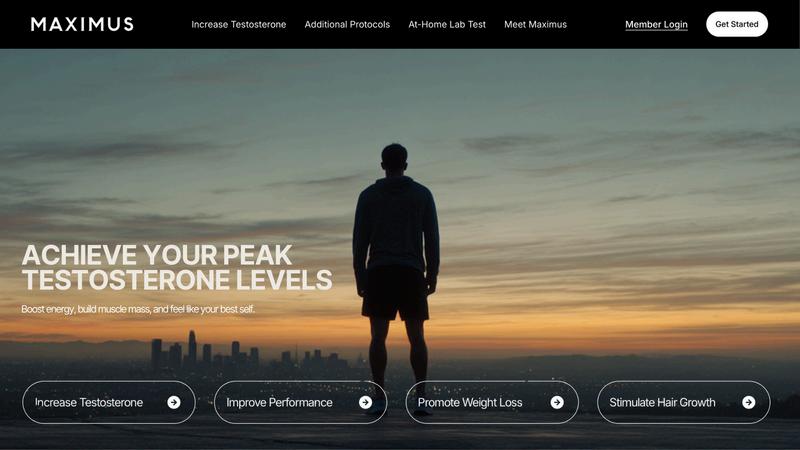Select the Promote Weight Loss pill label
This screenshot has width=800, height=450.
[x=470, y=403]
